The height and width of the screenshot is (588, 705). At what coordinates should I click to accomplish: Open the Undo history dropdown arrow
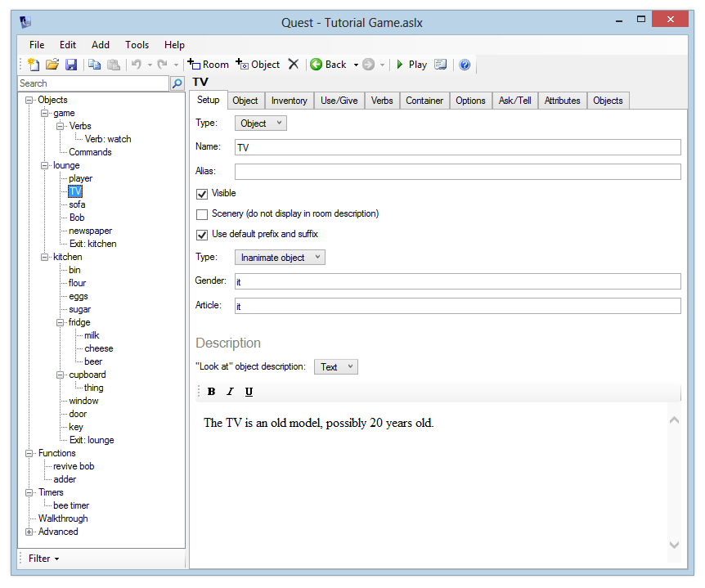click(x=150, y=65)
